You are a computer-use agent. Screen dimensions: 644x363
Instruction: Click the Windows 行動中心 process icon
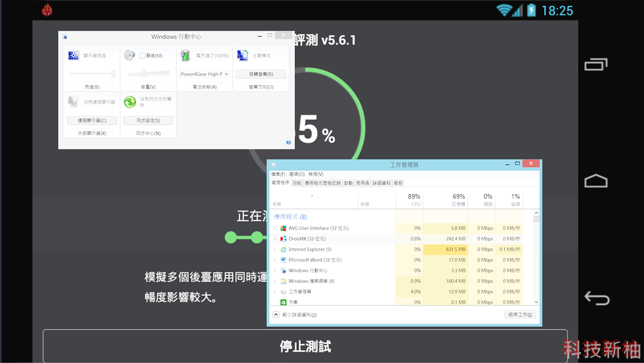pos(283,271)
